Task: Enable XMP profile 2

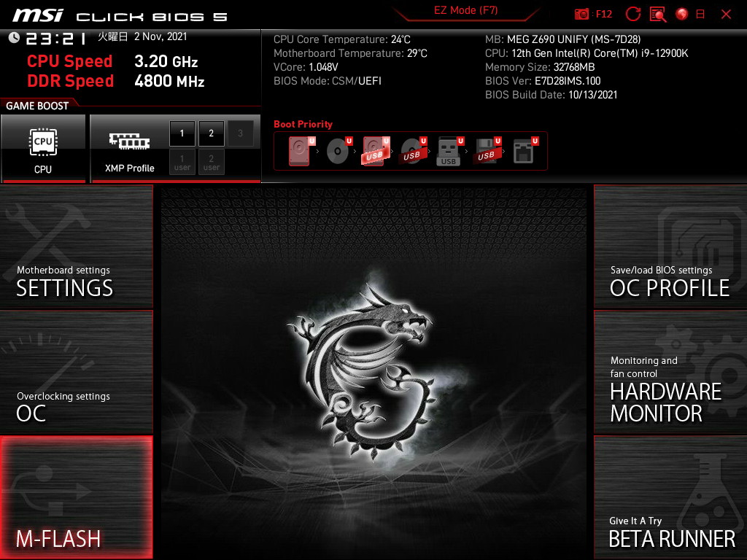Action: pos(211,133)
